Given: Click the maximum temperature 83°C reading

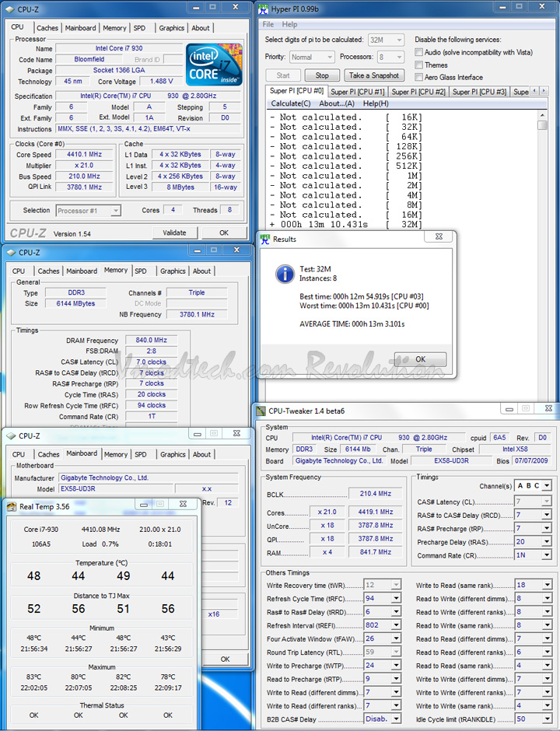Looking at the screenshot, I should [x=33, y=677].
